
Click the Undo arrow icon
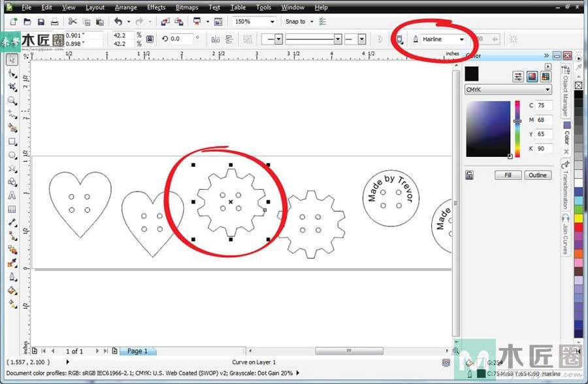(x=118, y=22)
